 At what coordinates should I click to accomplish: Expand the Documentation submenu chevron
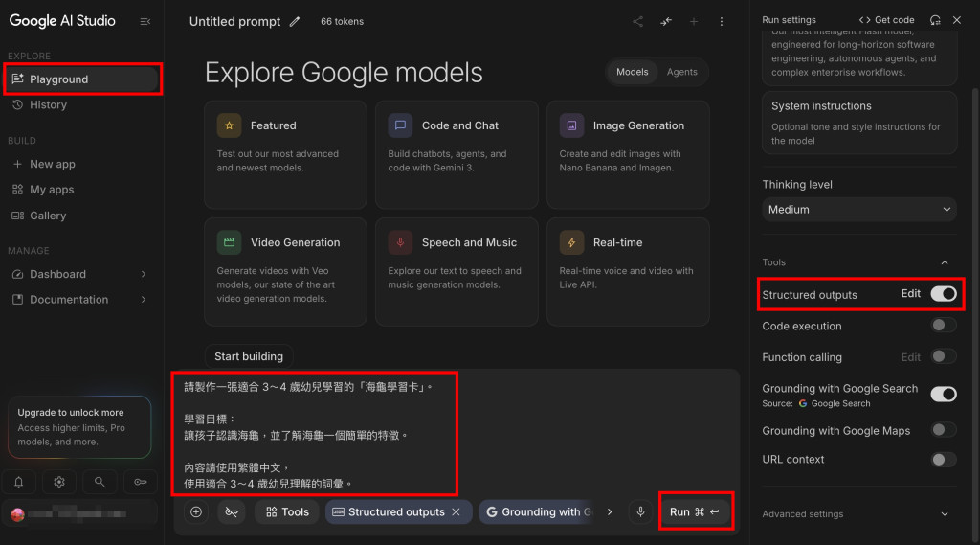(144, 300)
